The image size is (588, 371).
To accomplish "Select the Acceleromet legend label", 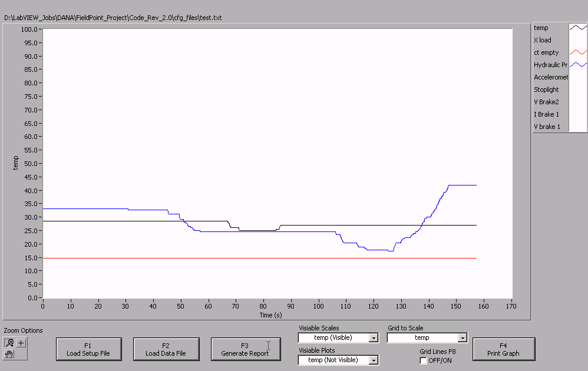I will click(x=551, y=77).
